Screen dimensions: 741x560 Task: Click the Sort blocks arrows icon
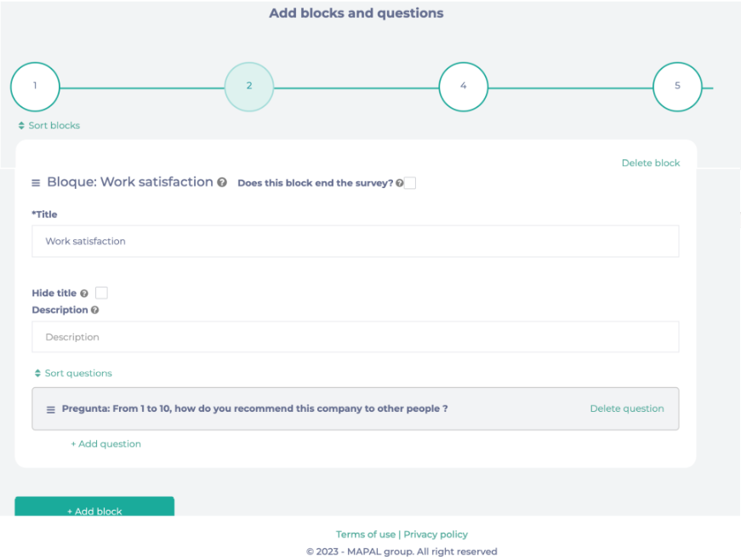click(21, 126)
